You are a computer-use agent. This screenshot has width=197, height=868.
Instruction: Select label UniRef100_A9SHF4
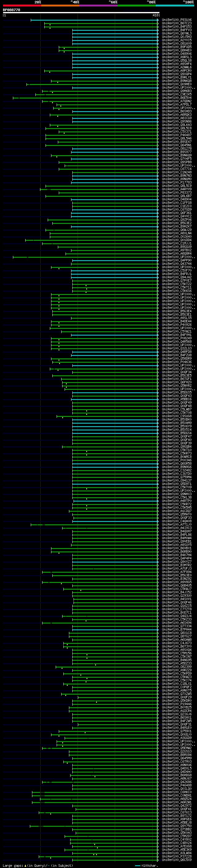click(x=177, y=64)
